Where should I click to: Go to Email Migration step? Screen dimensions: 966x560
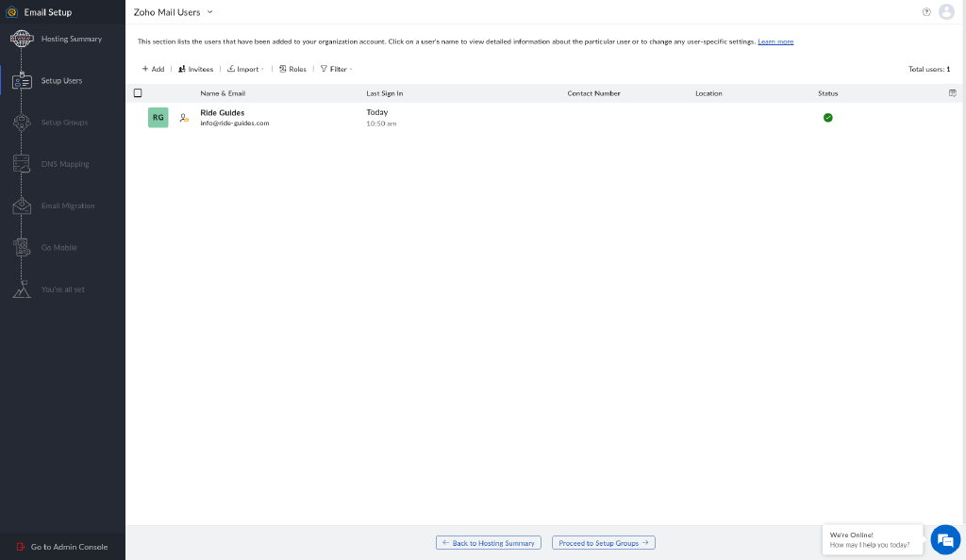click(x=68, y=206)
